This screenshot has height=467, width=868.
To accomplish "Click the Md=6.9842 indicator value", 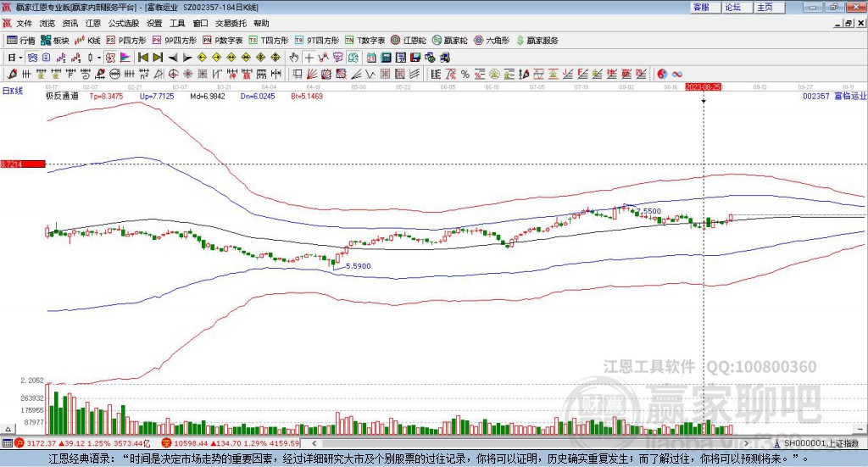I will click(x=208, y=96).
